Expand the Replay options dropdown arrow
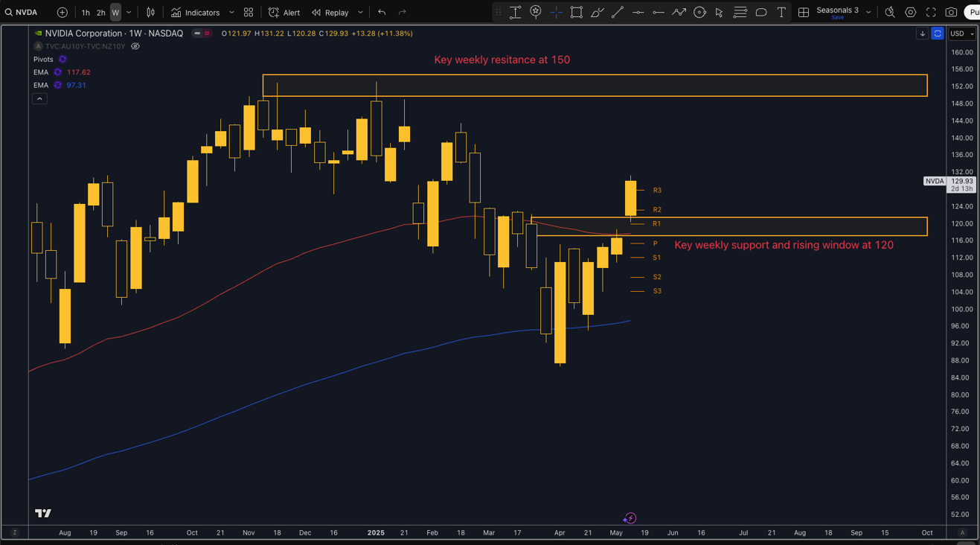Screen dimensions: 980x545 (x=360, y=12)
